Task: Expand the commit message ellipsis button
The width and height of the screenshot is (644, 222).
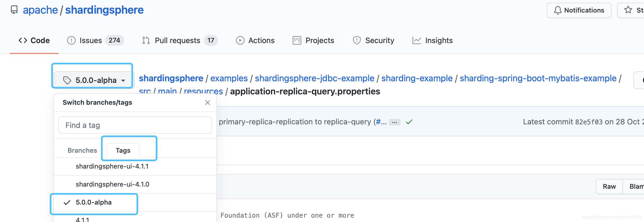Action: [395, 122]
